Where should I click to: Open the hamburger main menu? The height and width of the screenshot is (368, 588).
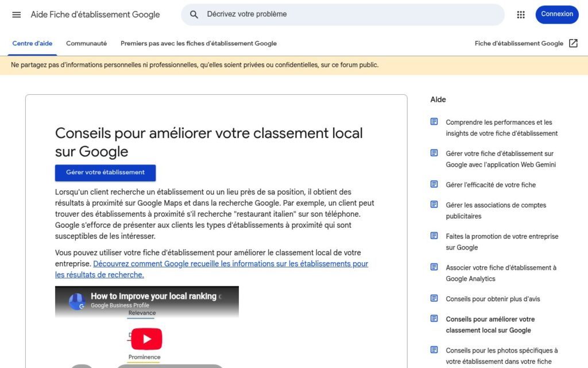(x=17, y=14)
